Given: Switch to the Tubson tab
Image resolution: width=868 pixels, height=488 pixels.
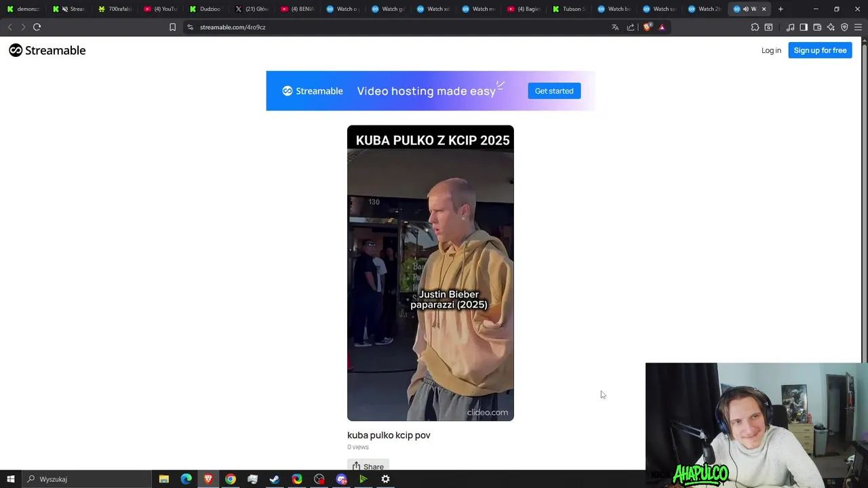Looking at the screenshot, I should [569, 9].
